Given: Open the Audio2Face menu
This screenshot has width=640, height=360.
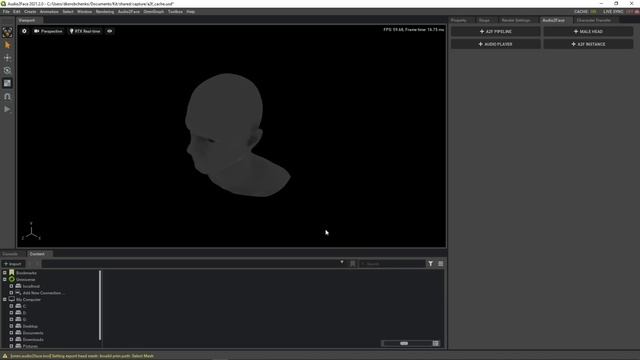Looking at the screenshot, I should pos(129,11).
